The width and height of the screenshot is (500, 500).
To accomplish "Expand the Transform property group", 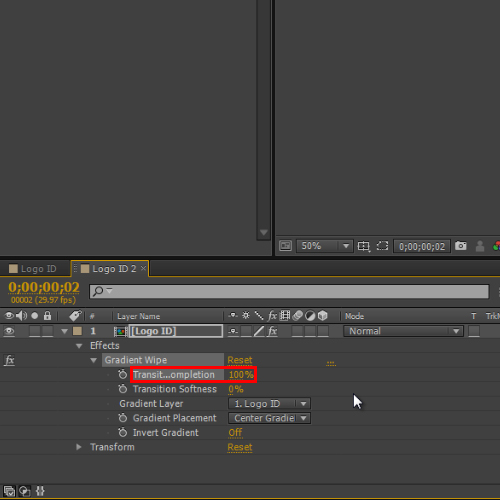I will tap(79, 447).
